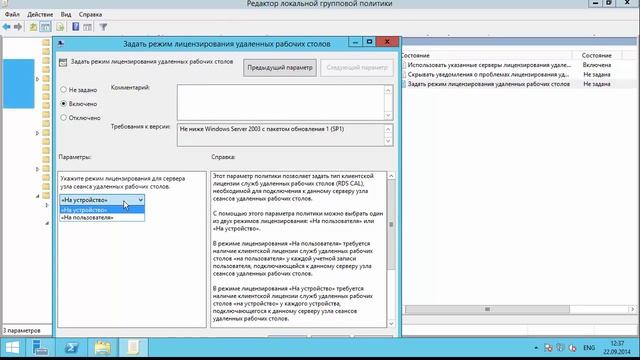This screenshot has width=640, height=360.
Task: Click the 'Требования к версии' text box
Action: coord(281,135)
